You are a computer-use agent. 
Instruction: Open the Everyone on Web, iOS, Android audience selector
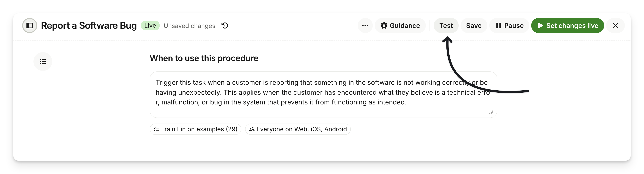[298, 129]
